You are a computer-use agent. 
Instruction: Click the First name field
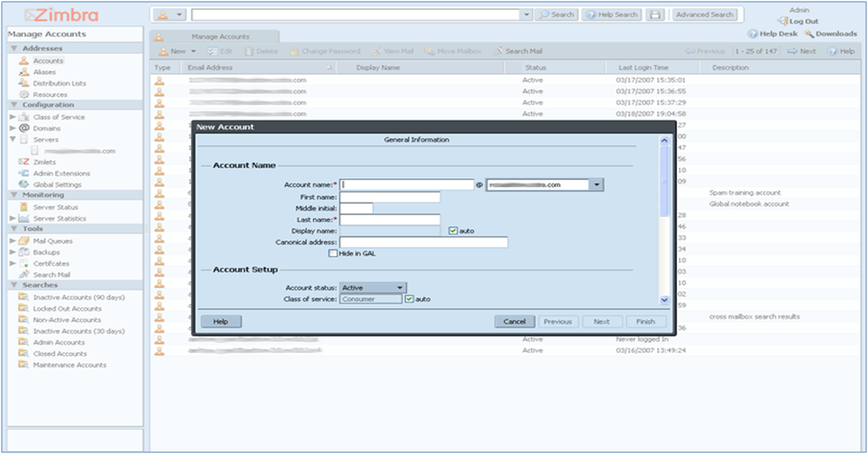click(x=390, y=197)
